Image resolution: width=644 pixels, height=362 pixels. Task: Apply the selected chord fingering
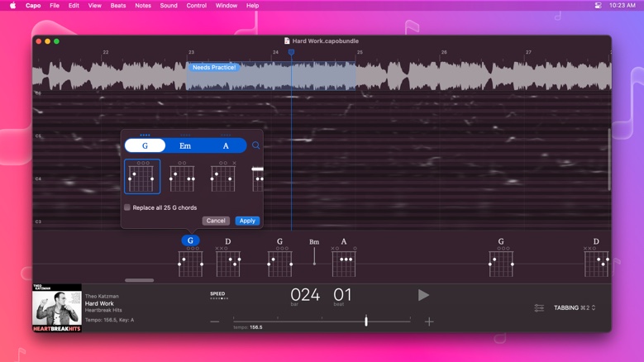[247, 221]
